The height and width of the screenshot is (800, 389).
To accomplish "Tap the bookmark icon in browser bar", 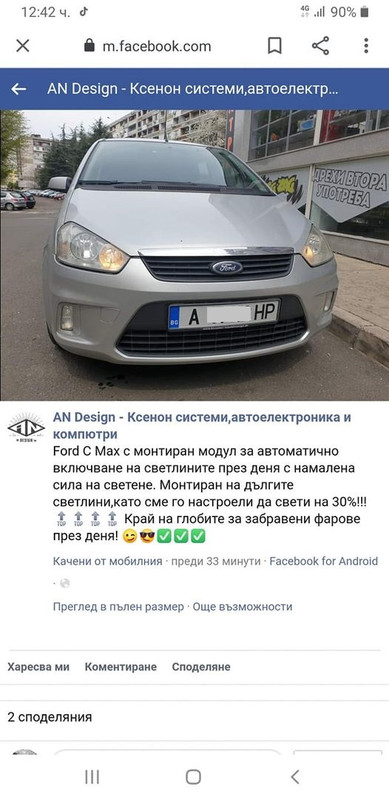I will [275, 46].
